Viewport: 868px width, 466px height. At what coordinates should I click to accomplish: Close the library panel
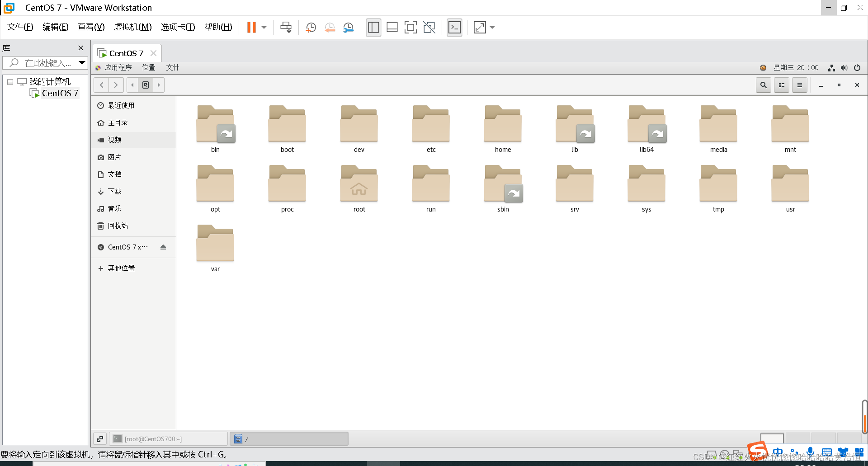point(80,48)
